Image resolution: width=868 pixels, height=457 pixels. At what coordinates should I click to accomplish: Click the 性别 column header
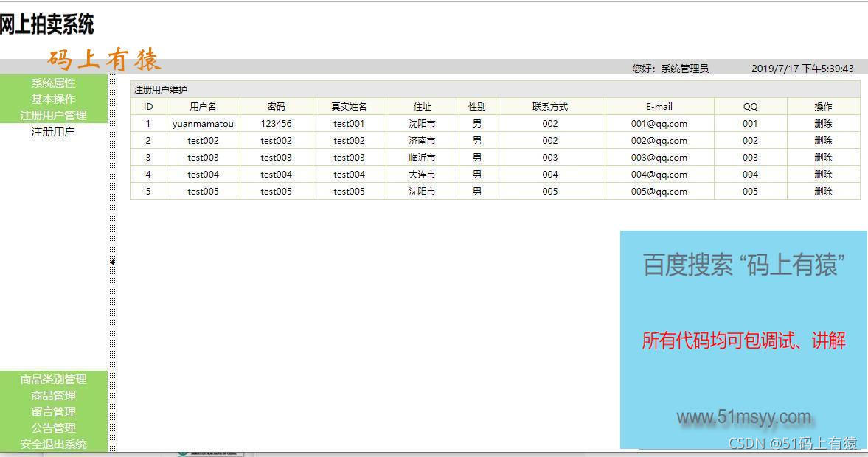click(477, 106)
